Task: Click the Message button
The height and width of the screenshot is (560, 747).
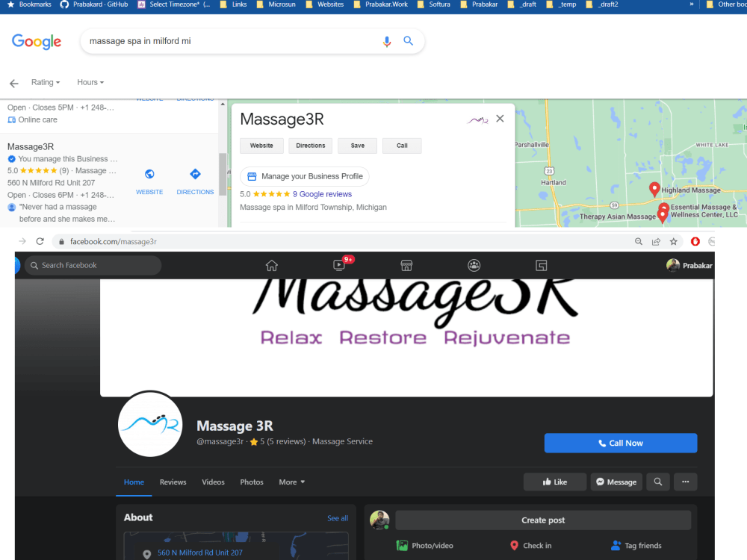Action: [616, 482]
